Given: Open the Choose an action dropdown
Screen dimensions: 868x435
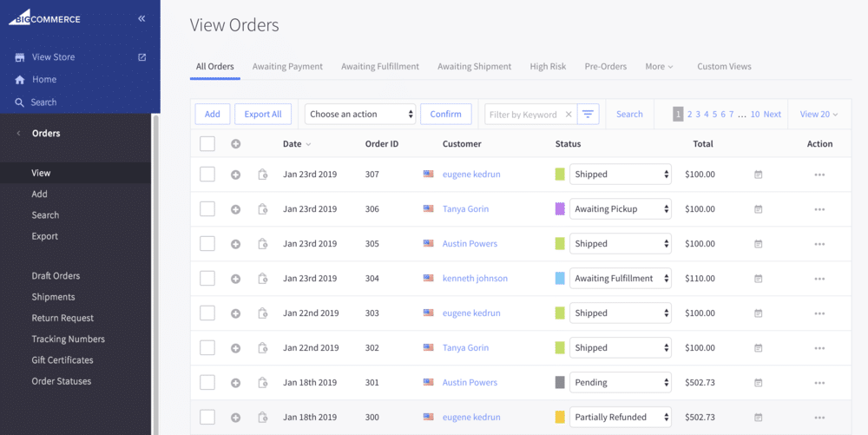Looking at the screenshot, I should point(360,114).
